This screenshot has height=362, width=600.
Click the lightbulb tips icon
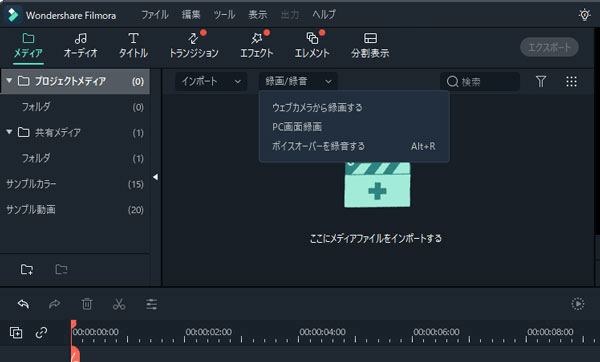[584, 15]
